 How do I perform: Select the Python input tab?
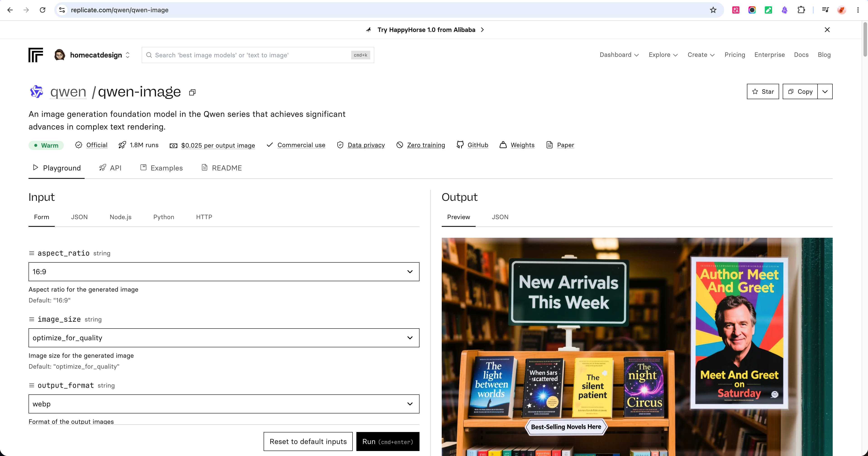(x=163, y=217)
